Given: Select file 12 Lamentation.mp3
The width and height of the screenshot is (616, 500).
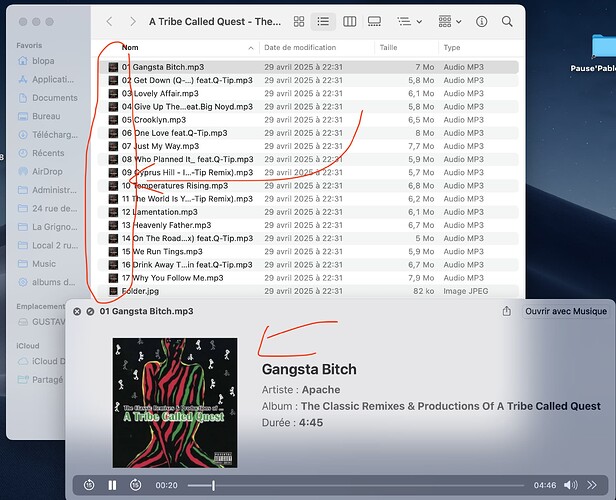Looking at the screenshot, I should coord(308,212).
